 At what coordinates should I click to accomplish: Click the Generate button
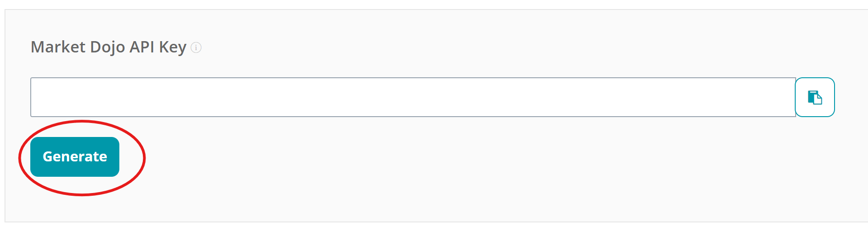[x=75, y=156]
